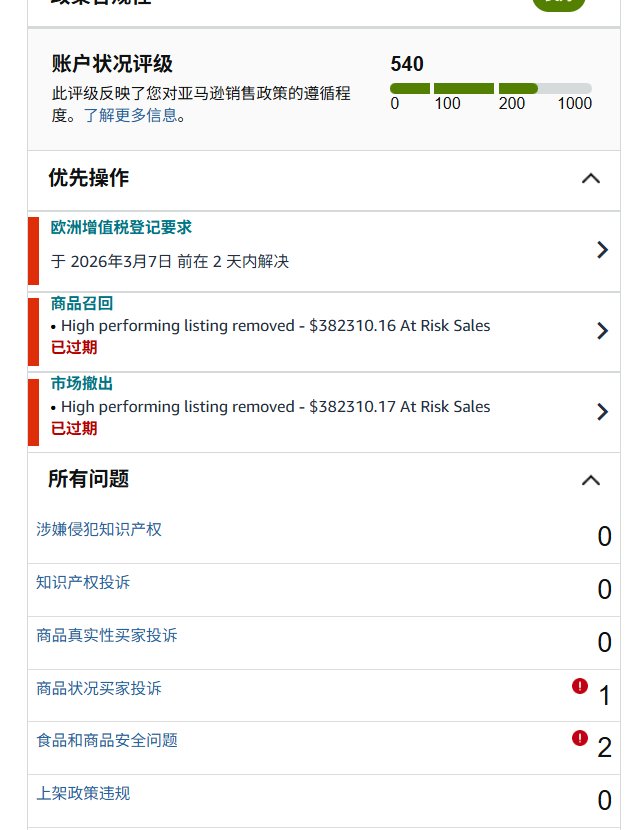
Task: Open 商品状况买家投诉 issues
Action: pyautogui.click(x=99, y=688)
